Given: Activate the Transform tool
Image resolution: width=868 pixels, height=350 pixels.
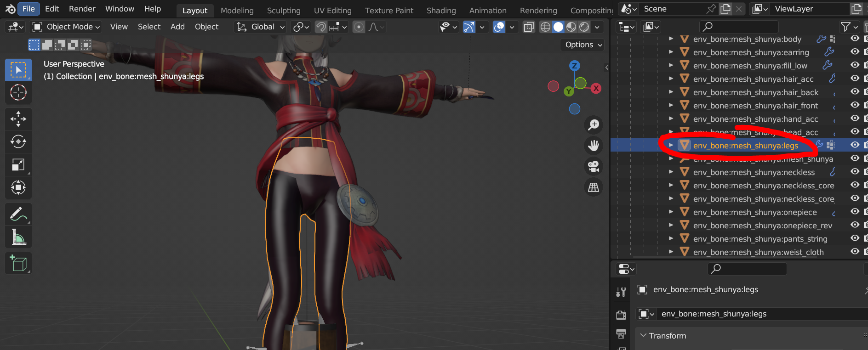Looking at the screenshot, I should [18, 187].
